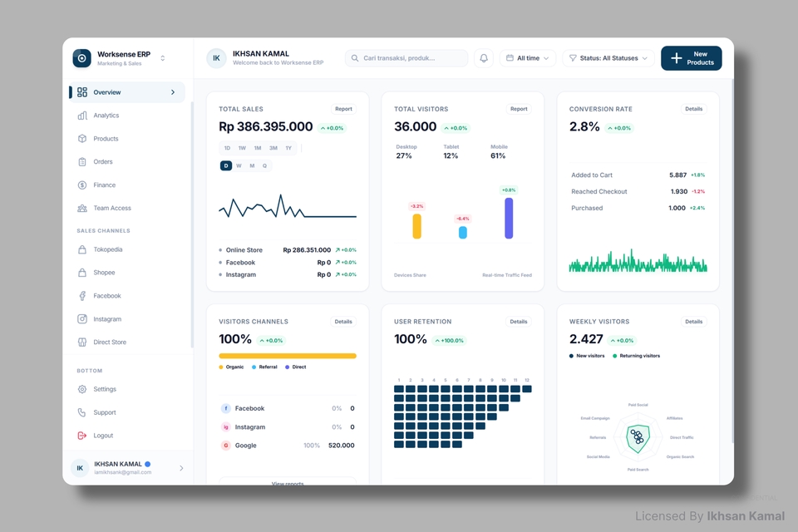Image resolution: width=798 pixels, height=532 pixels.
Task: Select the 1Y time range toggle
Action: [x=288, y=148]
